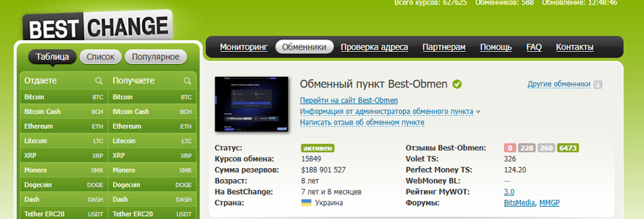The width and height of the screenshot is (644, 219).
Task: Click the Volet TS value 326
Action: click(x=510, y=159)
